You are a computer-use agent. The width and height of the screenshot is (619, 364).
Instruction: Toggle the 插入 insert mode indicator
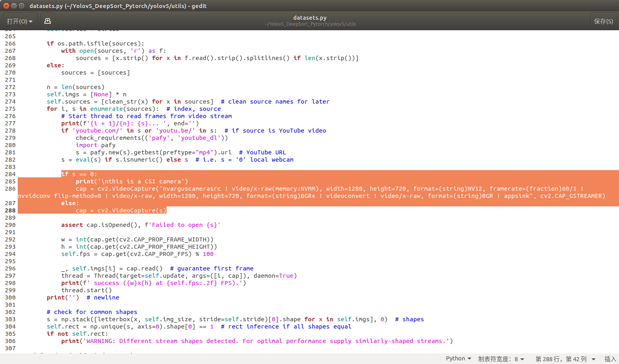(x=610, y=359)
